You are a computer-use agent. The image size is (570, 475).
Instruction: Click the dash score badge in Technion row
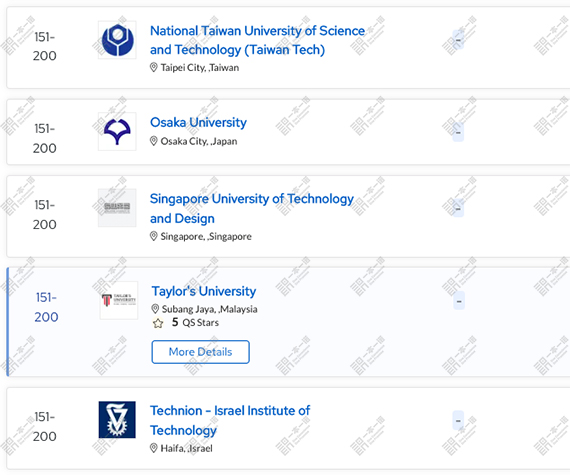pos(458,420)
